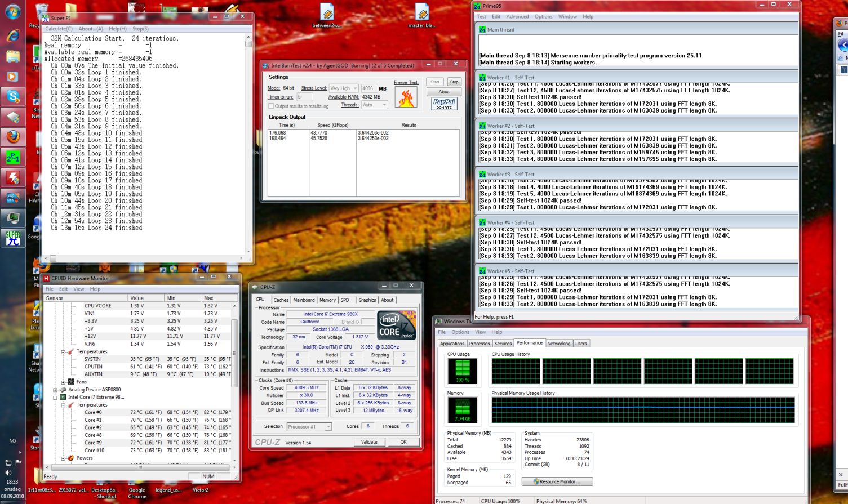Screen dimensions: 848x504
Task: Open Internet Explorer from the taskbar
Action: (x=12, y=35)
